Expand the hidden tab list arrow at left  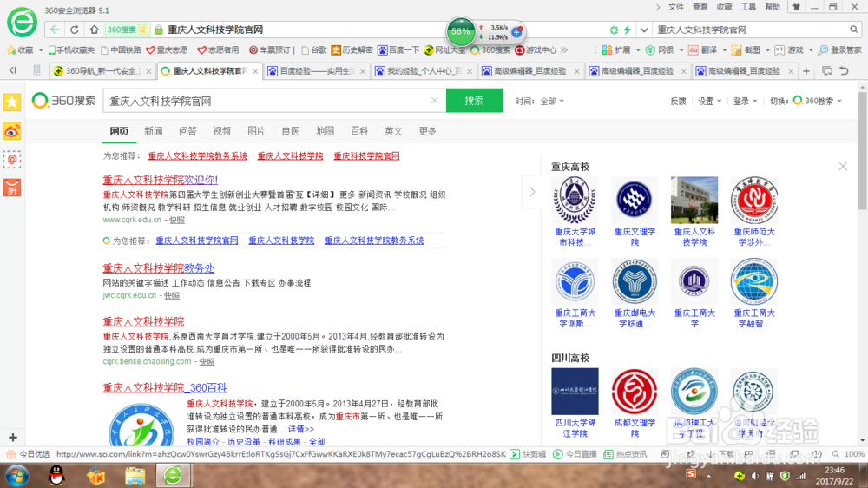coord(13,70)
